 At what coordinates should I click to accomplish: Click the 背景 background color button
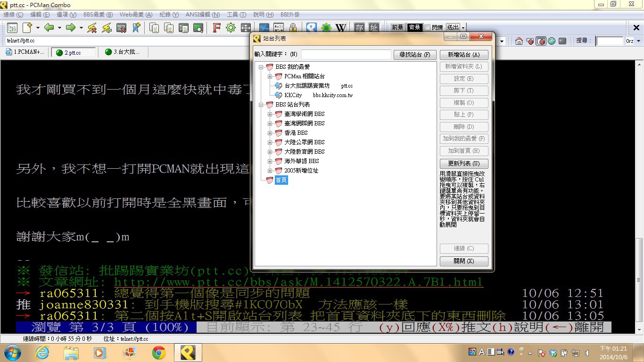click(414, 28)
